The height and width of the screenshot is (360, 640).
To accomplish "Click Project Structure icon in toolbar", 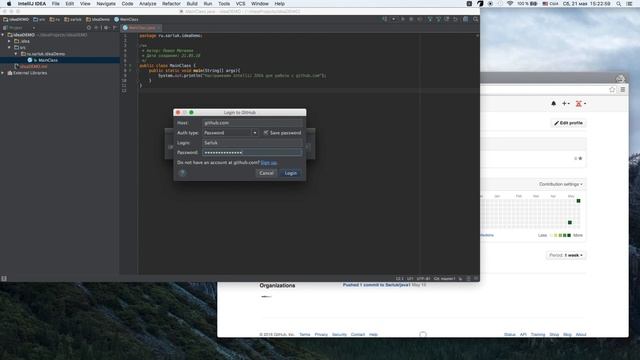I will [x=465, y=19].
